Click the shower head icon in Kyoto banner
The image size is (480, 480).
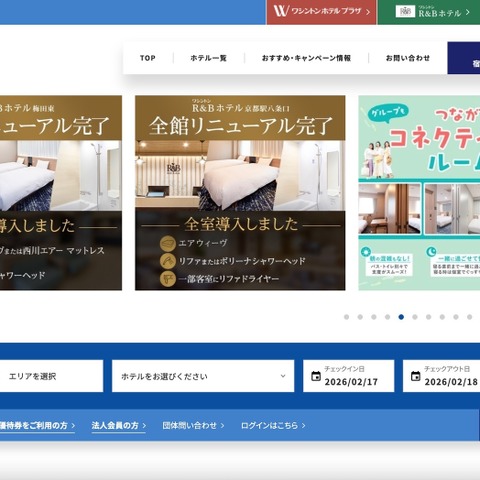coord(168,261)
